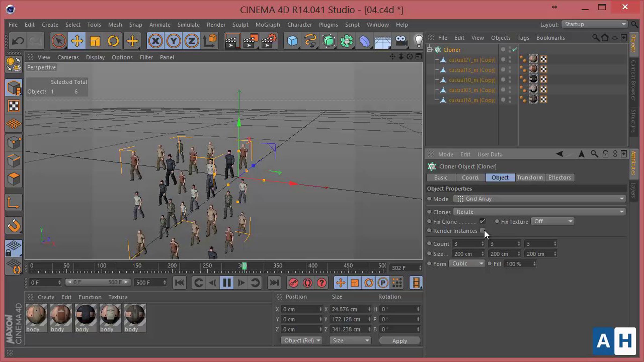Image resolution: width=644 pixels, height=362 pixels.
Task: Switch to the Coord. tab
Action: point(470,178)
